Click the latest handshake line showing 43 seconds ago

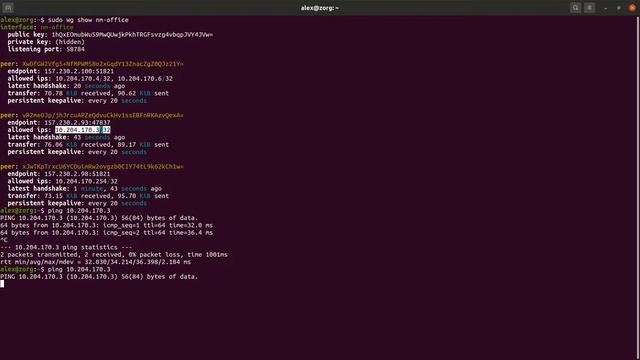tap(66, 137)
